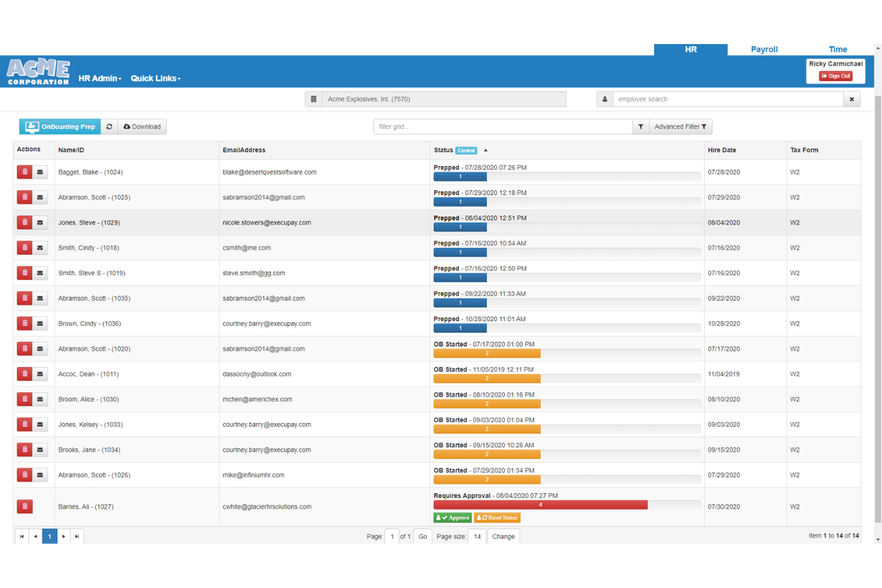Delete Bagget, Blake (1024) with trash icon
Image resolution: width=882 pixels, height=588 pixels.
tap(24, 172)
